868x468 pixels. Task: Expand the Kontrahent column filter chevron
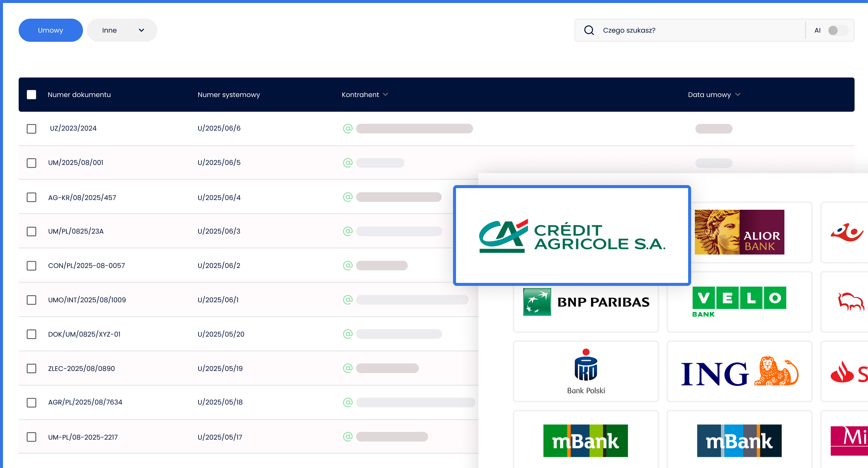385,94
